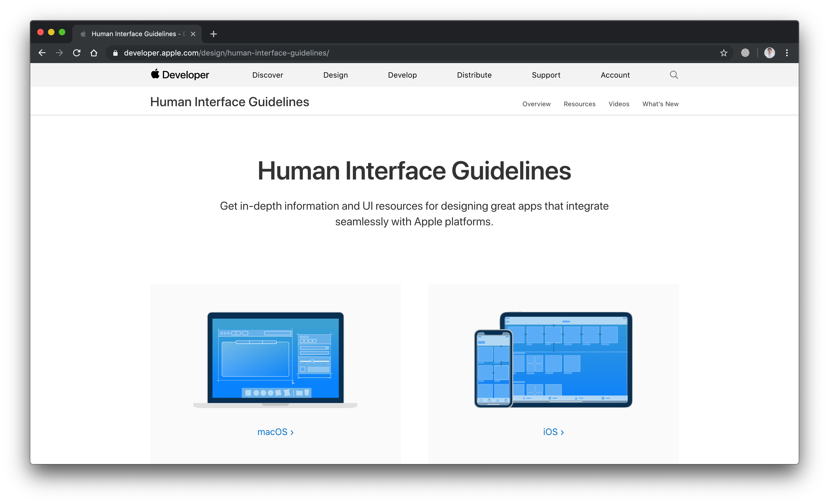The image size is (829, 504).
Task: Open the Design navigation menu item
Action: 335,75
